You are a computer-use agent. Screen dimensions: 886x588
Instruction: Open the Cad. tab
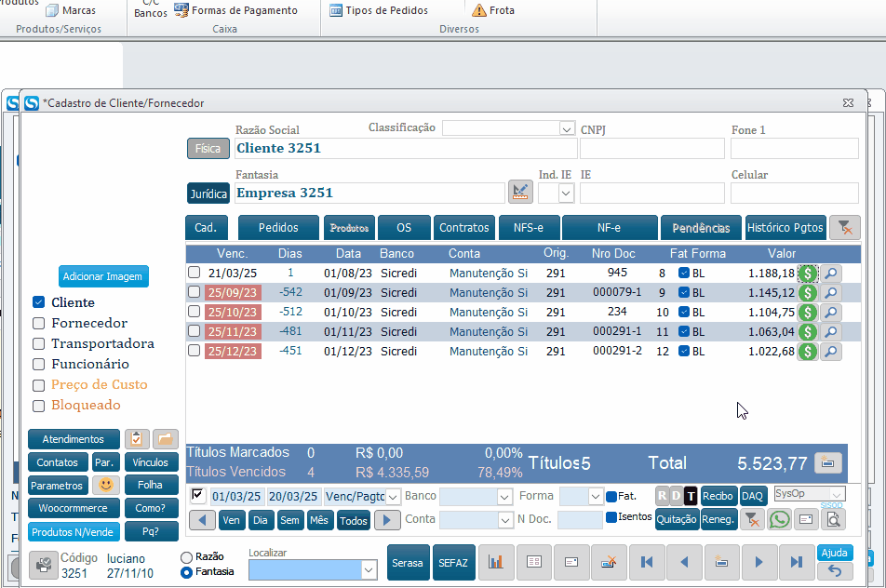pyautogui.click(x=206, y=228)
